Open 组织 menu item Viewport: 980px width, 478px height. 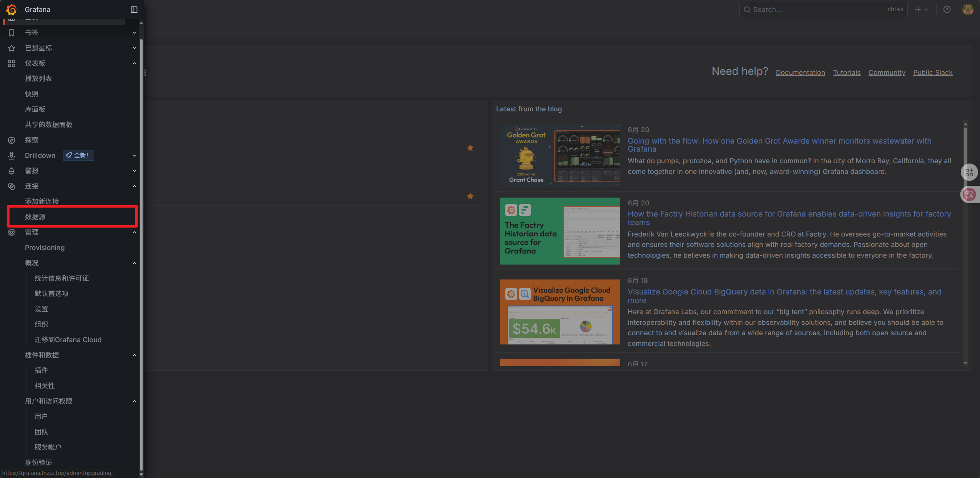41,324
